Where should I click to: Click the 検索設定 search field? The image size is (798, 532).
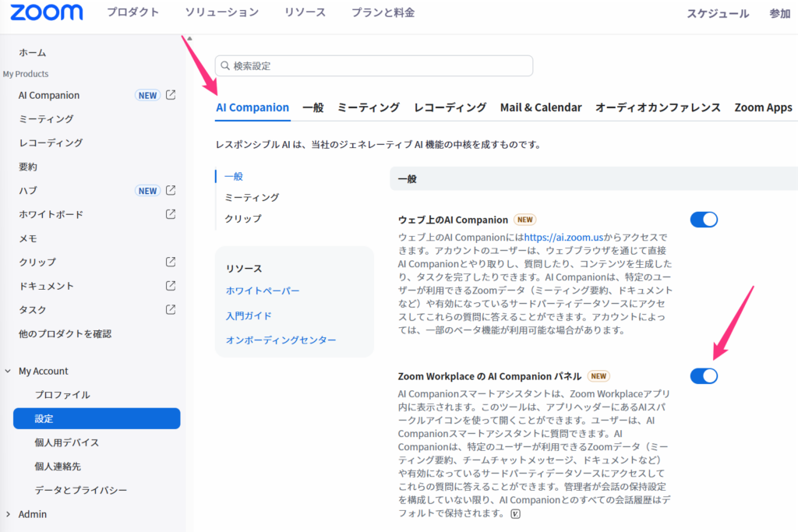tap(374, 66)
